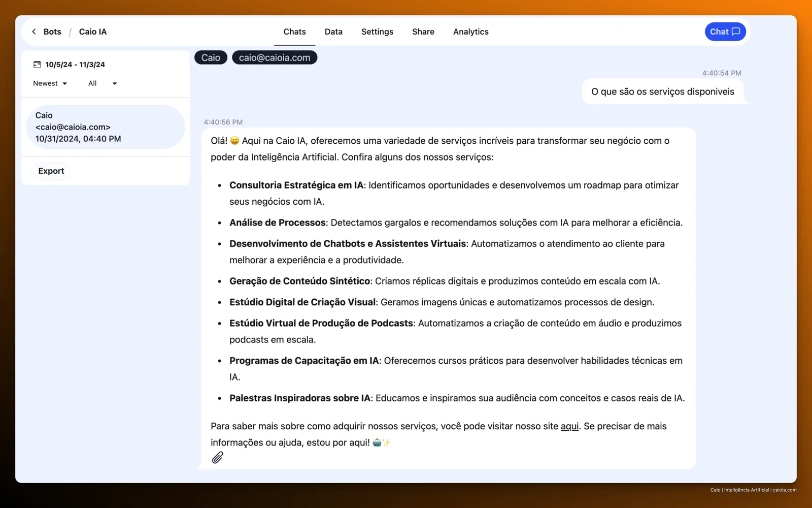
Task: Click the blue Chat button
Action: (x=725, y=31)
